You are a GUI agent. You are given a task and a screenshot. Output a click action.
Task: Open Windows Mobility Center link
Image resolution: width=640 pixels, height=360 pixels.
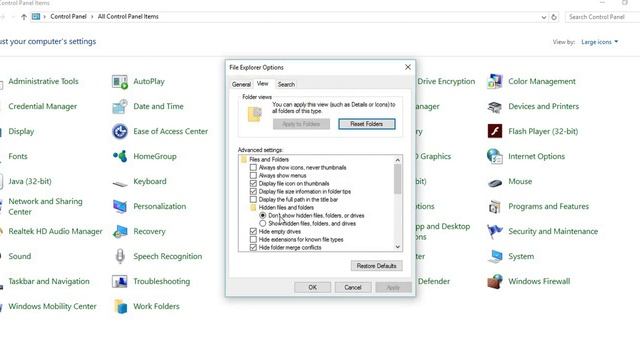coord(52,306)
